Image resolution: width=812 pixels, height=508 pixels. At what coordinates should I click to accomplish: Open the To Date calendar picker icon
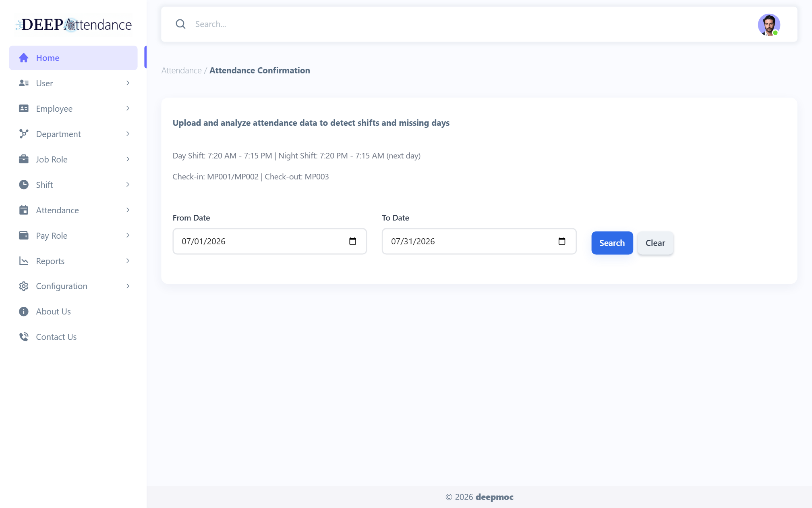point(562,241)
